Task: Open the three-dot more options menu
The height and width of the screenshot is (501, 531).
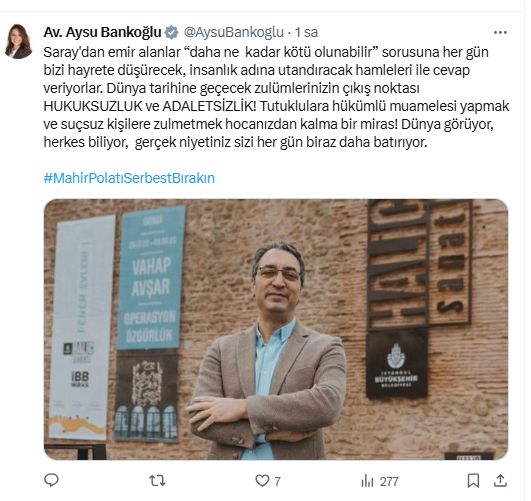Action: [500, 33]
